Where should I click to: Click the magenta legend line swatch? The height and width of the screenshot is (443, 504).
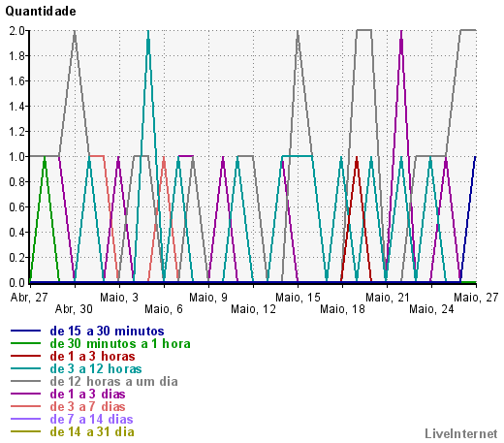[x=25, y=394]
